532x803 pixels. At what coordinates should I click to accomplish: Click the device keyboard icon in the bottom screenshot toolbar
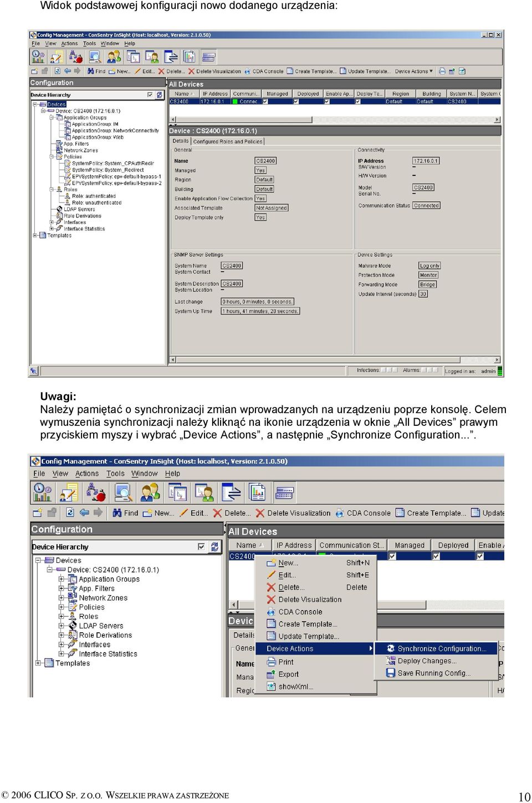(284, 492)
